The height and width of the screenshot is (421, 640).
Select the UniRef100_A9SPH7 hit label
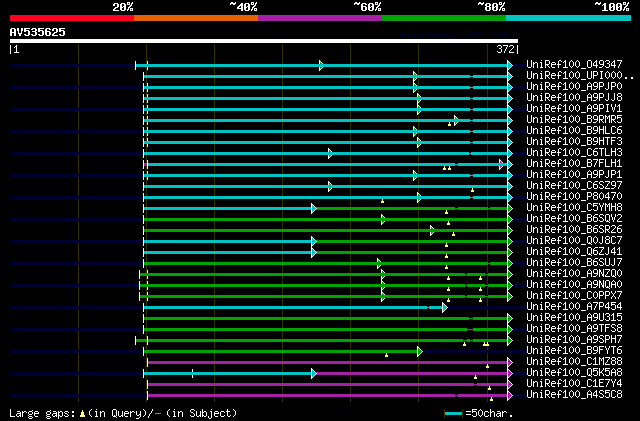[x=574, y=340]
